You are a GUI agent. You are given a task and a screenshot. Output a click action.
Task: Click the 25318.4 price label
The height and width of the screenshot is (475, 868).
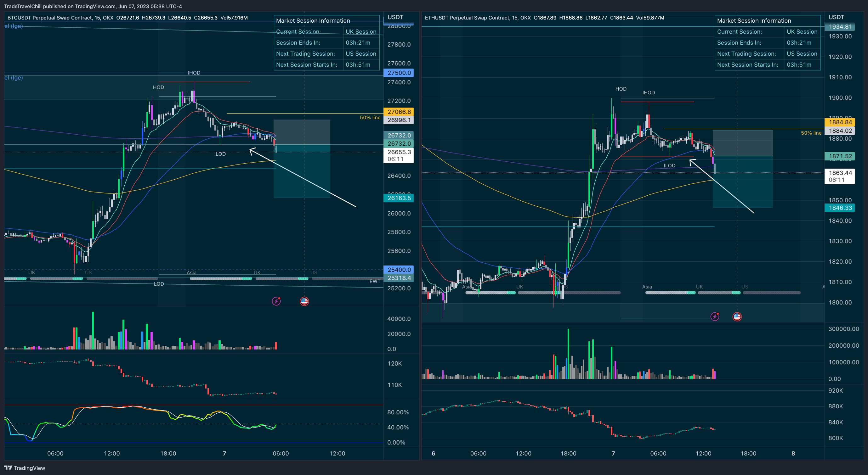(399, 278)
